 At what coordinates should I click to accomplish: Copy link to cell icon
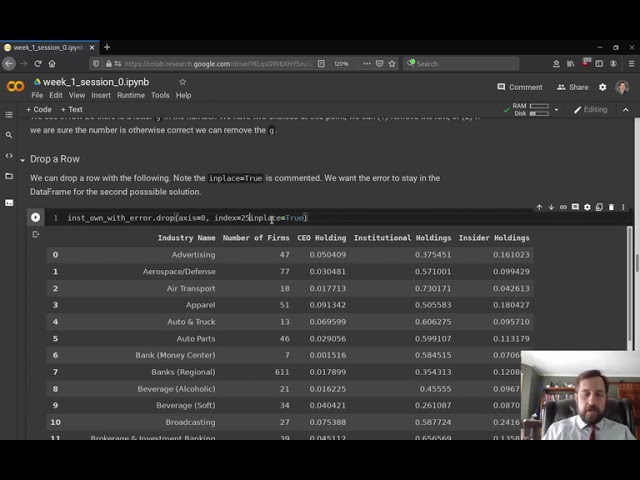[x=563, y=207]
